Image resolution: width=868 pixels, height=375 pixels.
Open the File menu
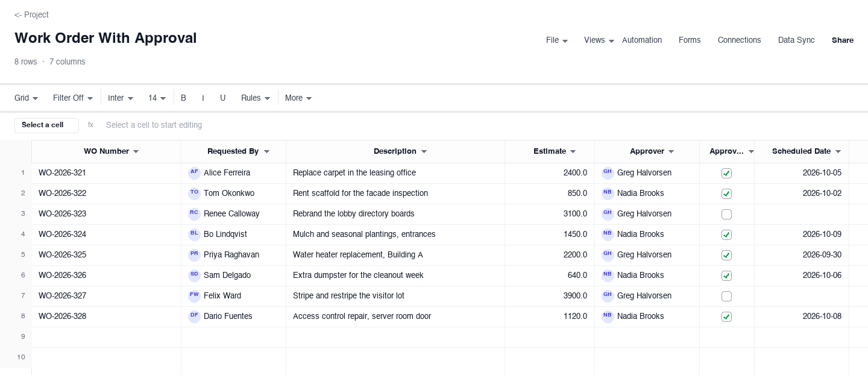[557, 40]
